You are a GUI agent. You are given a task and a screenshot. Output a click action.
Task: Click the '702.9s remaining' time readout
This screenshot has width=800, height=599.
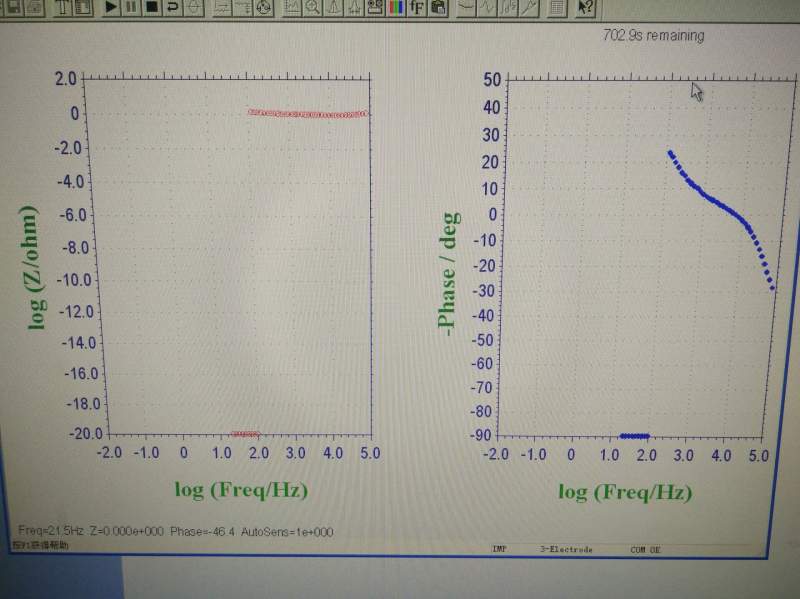click(x=653, y=35)
